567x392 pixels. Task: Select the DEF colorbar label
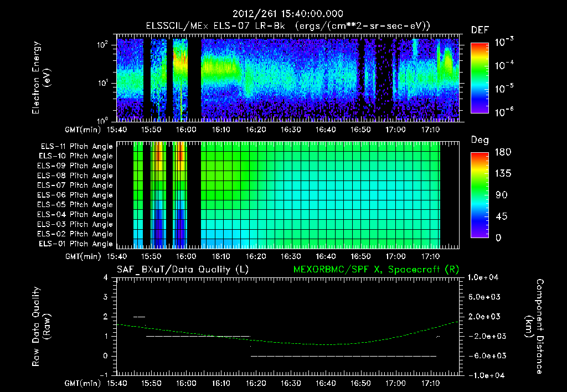coord(480,30)
